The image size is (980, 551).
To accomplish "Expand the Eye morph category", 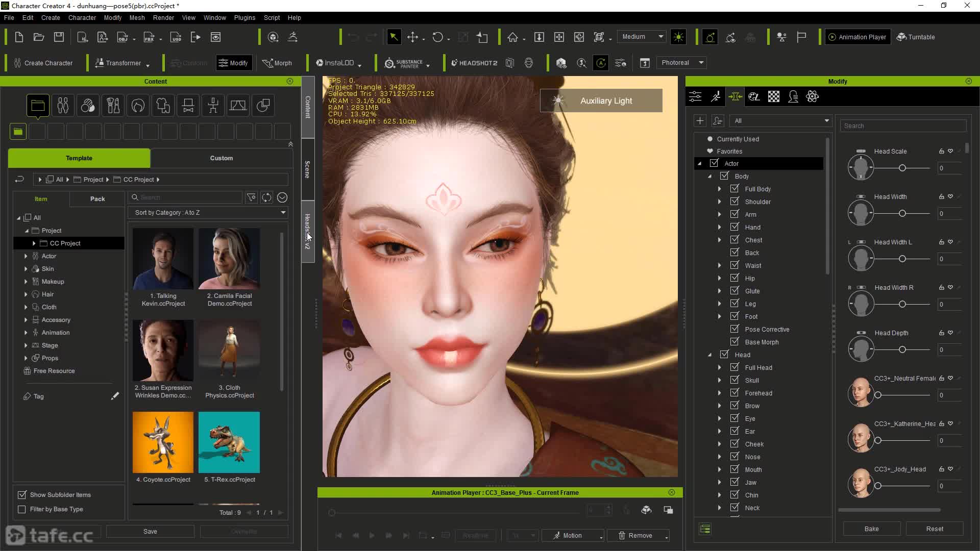I will pyautogui.click(x=719, y=418).
